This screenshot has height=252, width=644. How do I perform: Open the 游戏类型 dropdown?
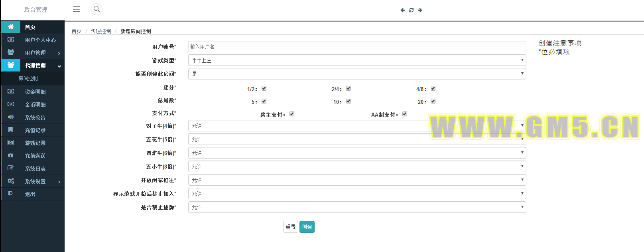(357, 60)
